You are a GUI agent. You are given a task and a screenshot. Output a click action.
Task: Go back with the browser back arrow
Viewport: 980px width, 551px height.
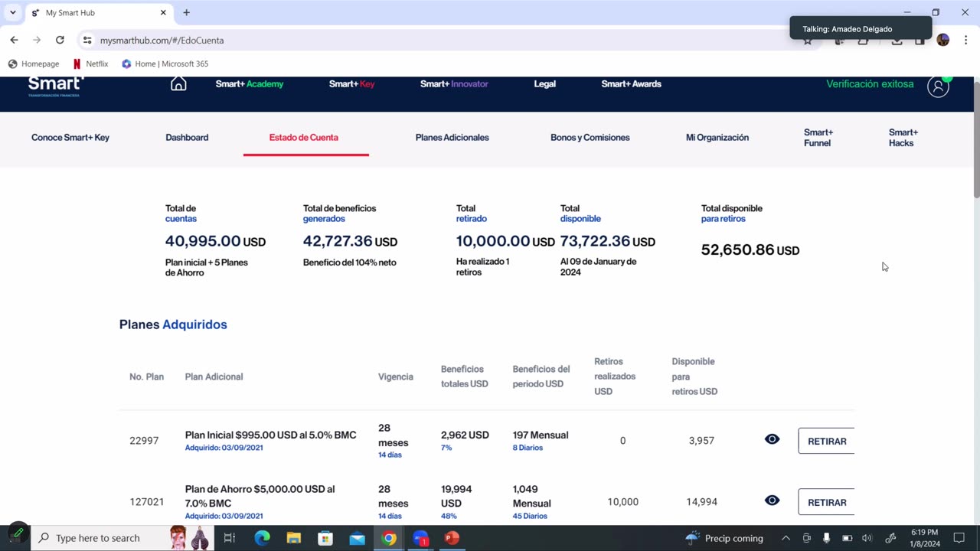(x=14, y=40)
